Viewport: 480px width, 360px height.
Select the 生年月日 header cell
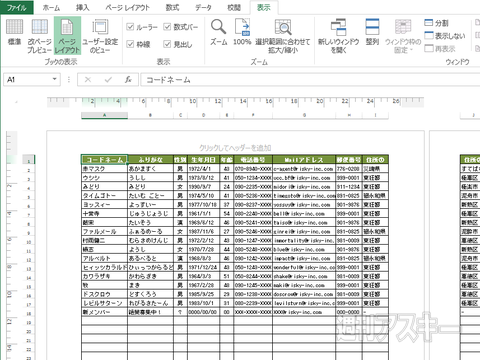[203, 160]
